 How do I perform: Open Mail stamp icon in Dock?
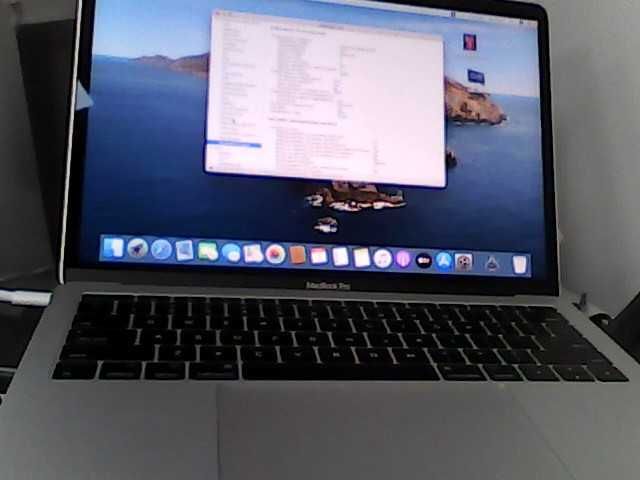[184, 250]
